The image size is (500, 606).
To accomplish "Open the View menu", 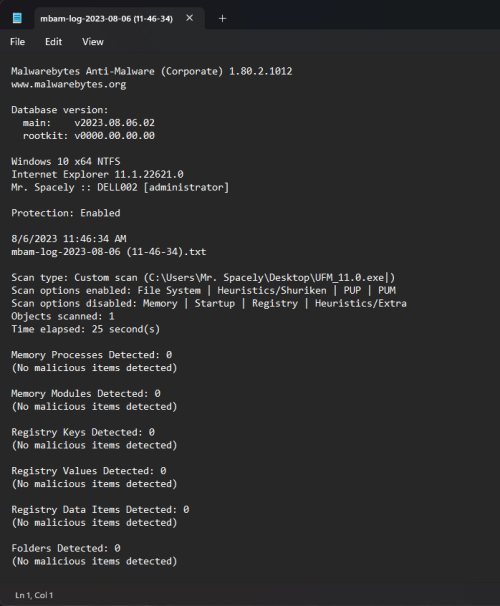I will (93, 42).
